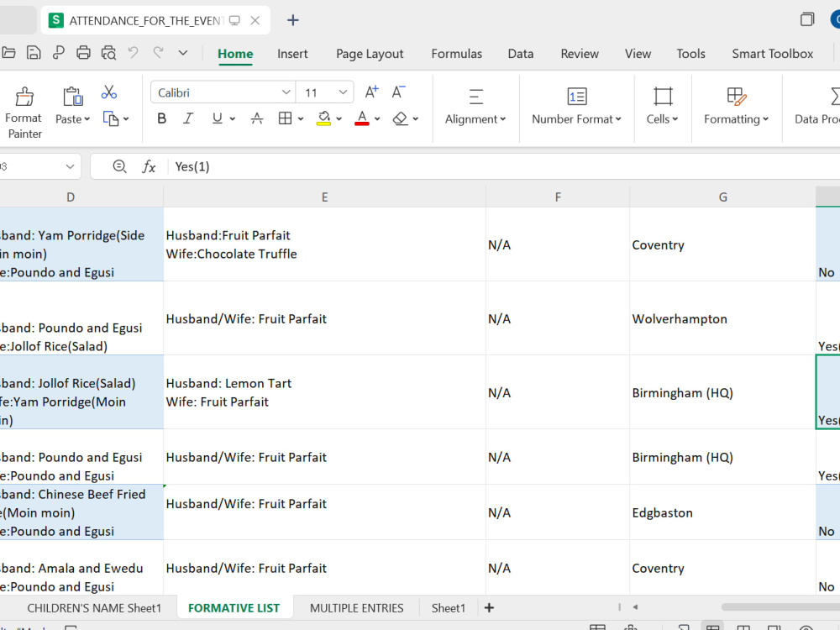Viewport: 840px width, 630px height.
Task: Click the Borders grid icon
Action: 285,118
